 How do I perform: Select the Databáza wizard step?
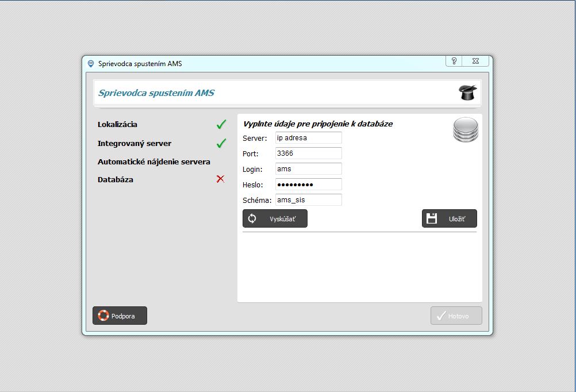click(x=116, y=180)
